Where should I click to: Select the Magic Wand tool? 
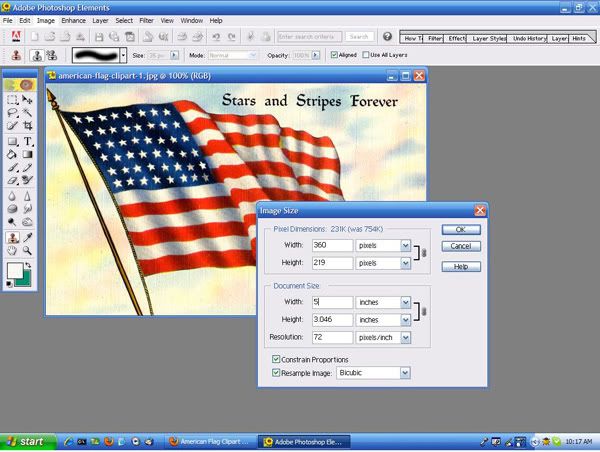(x=27, y=113)
